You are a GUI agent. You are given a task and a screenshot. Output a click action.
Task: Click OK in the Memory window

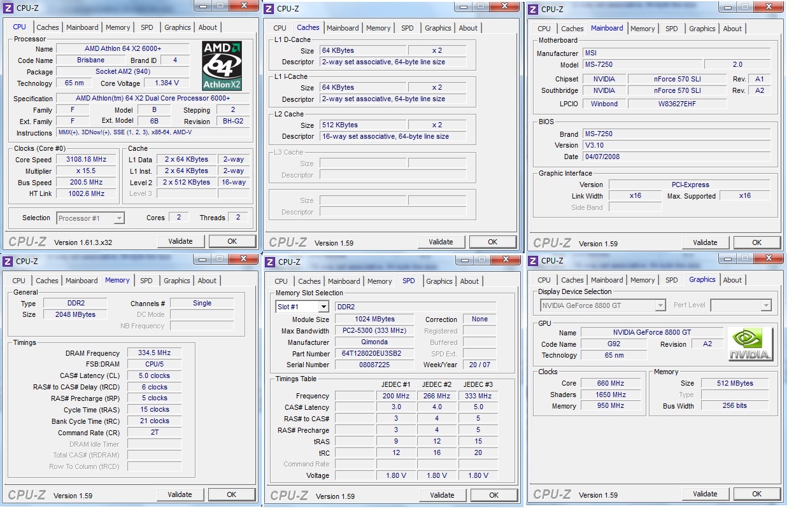pos(232,494)
